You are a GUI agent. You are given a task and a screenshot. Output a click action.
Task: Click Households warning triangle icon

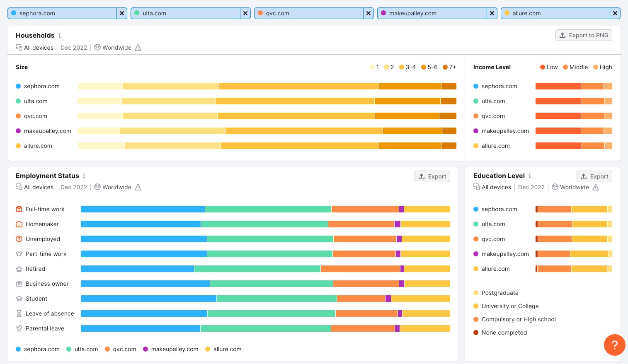click(x=138, y=48)
